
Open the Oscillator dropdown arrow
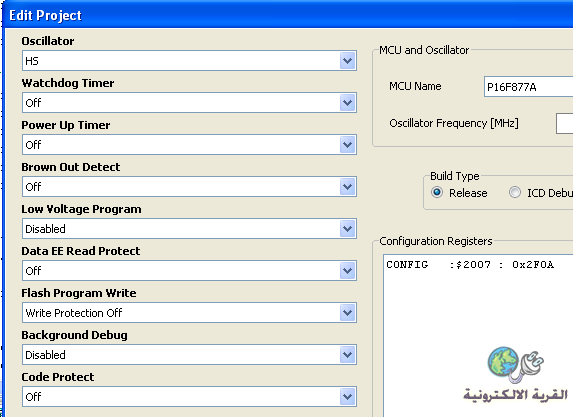(348, 61)
